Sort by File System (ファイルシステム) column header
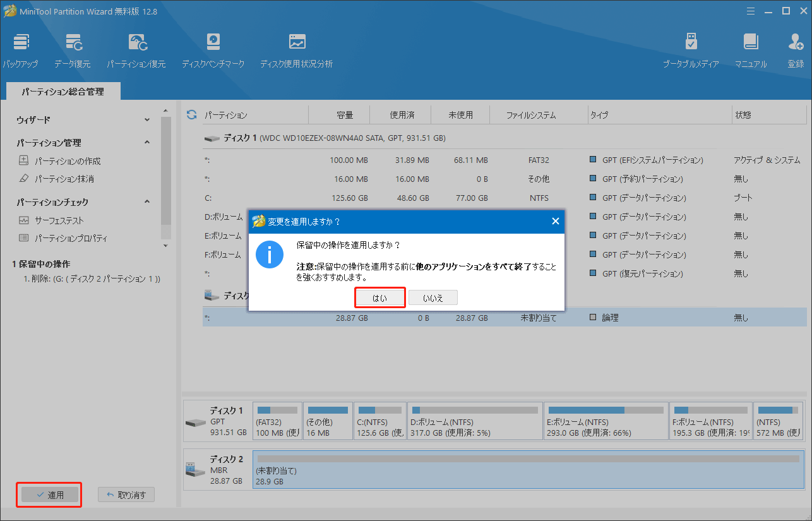 [x=539, y=116]
